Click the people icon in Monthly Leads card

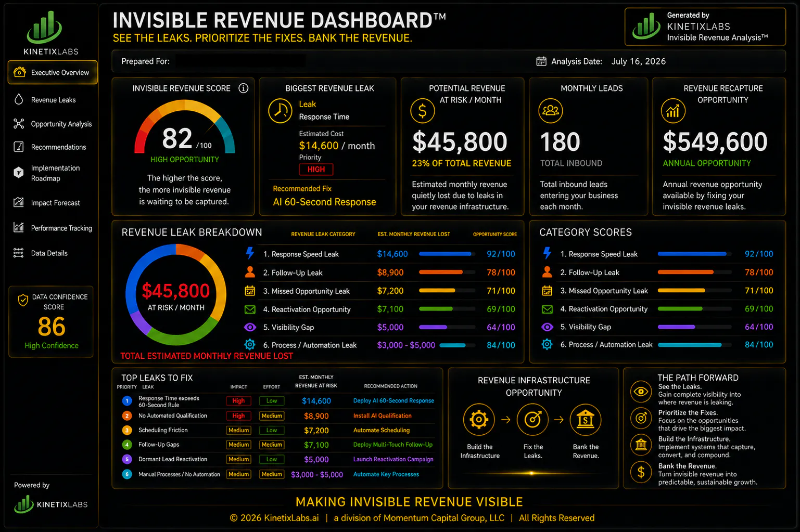tap(551, 111)
